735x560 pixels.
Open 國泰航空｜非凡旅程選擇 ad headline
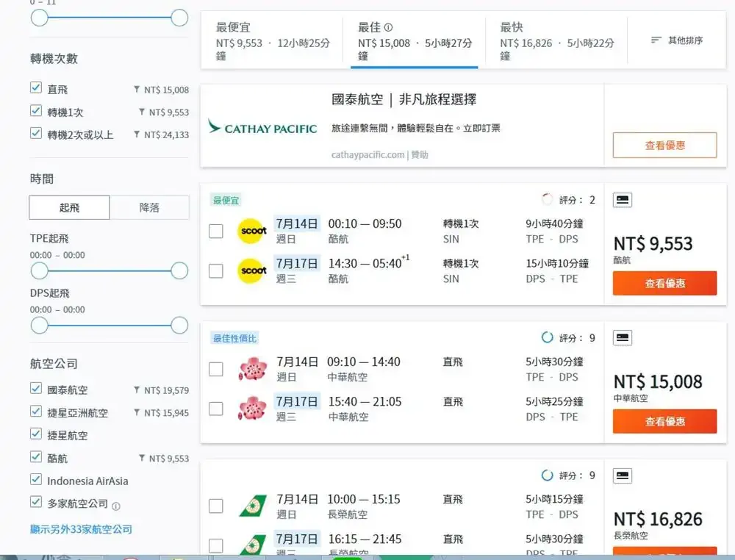(x=404, y=99)
